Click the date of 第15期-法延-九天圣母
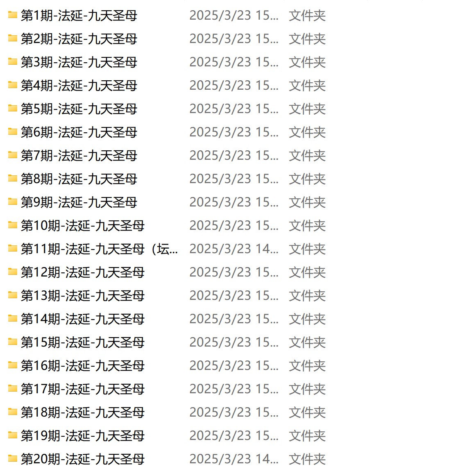This screenshot has height=476, width=476. [x=234, y=342]
